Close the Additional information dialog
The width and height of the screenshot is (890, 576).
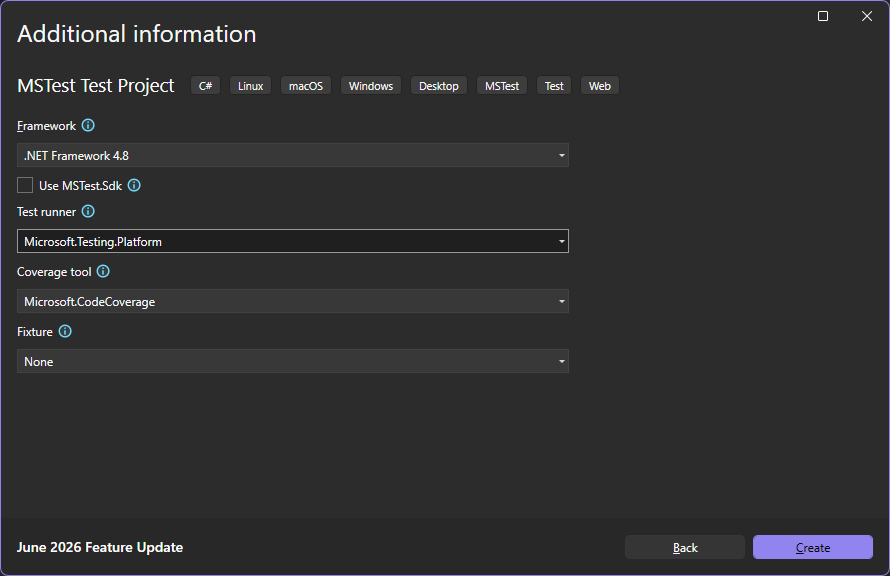(867, 16)
